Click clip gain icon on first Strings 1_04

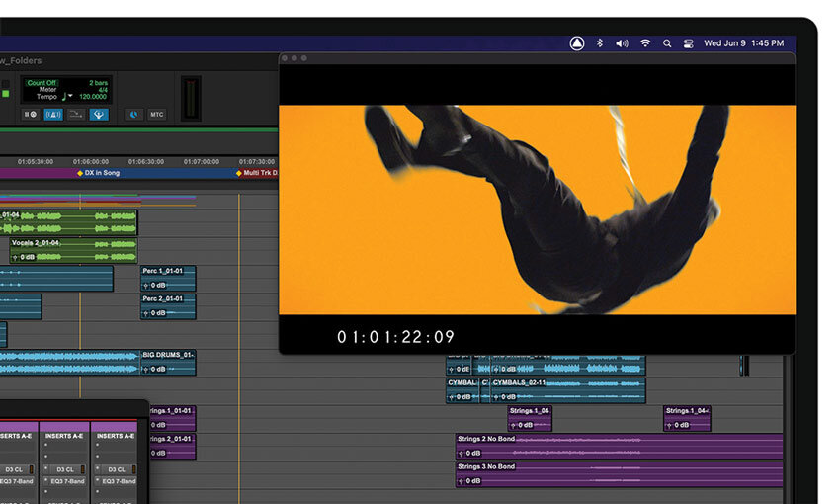tap(513, 425)
